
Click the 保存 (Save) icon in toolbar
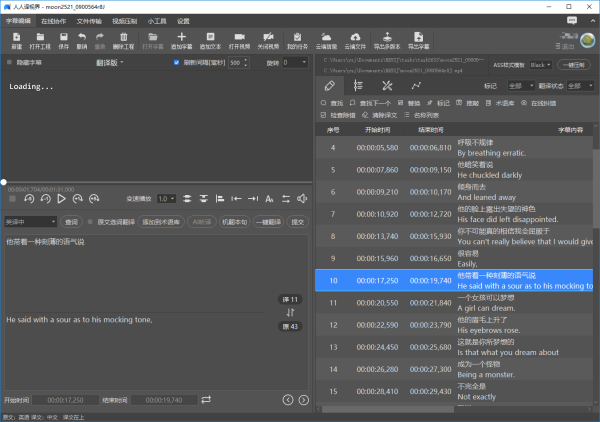[x=64, y=39]
